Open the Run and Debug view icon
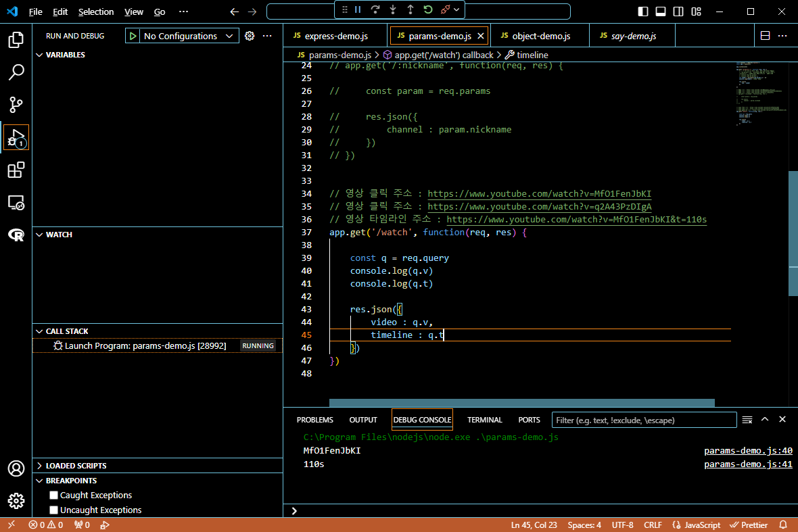The width and height of the screenshot is (798, 532). click(16, 137)
